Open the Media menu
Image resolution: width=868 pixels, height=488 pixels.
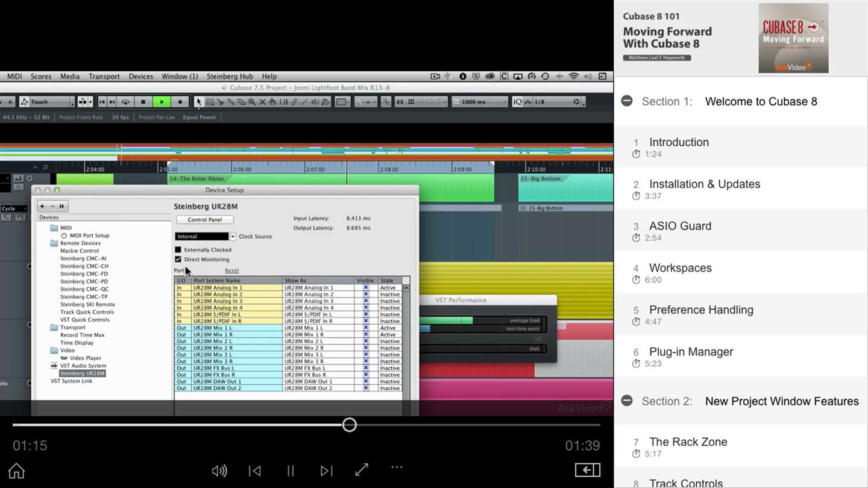pyautogui.click(x=70, y=77)
